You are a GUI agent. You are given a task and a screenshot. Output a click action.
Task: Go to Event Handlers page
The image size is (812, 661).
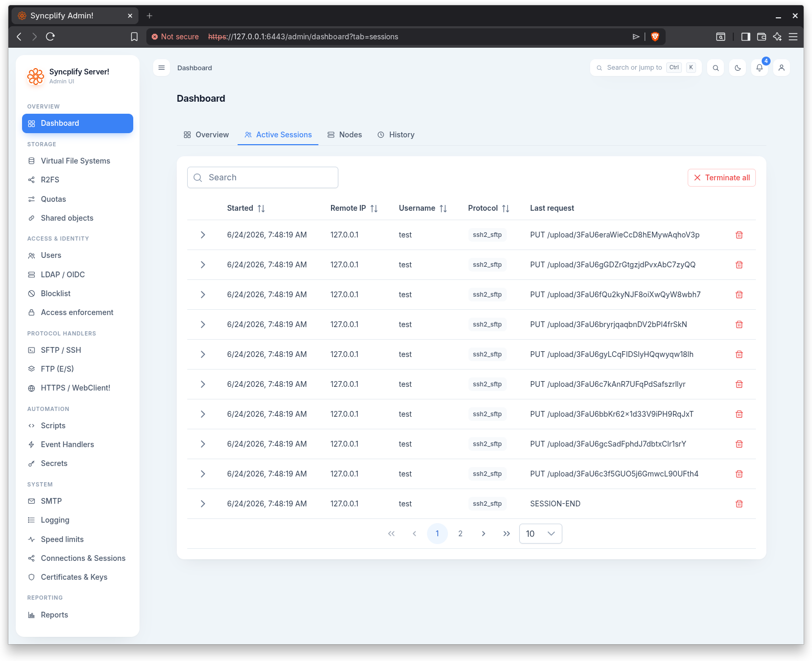[78, 445]
